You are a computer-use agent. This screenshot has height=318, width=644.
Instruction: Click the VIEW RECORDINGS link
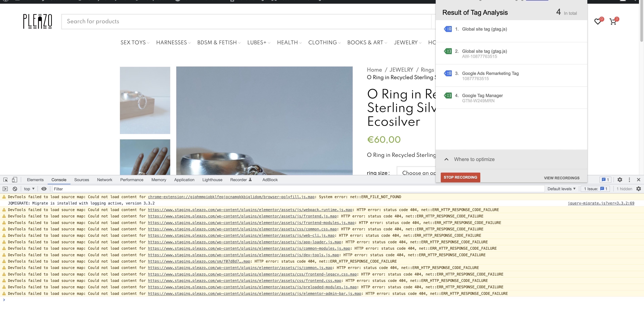[x=561, y=178]
